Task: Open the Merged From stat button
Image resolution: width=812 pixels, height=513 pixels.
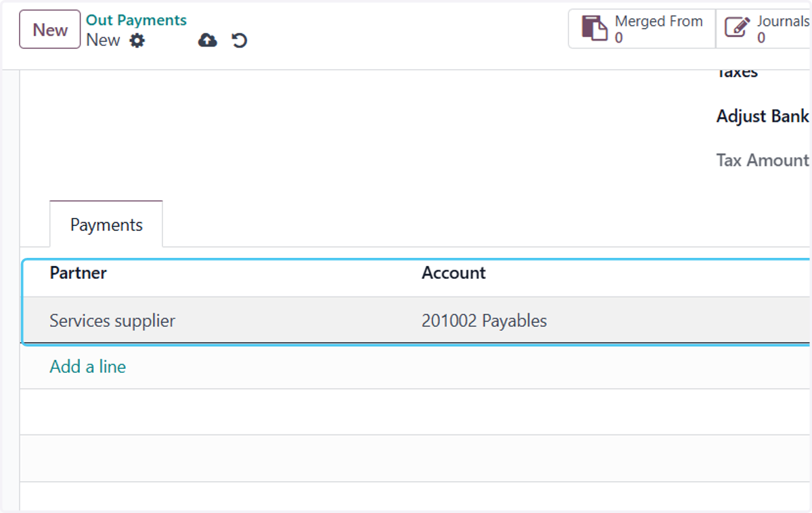Action: tap(641, 29)
